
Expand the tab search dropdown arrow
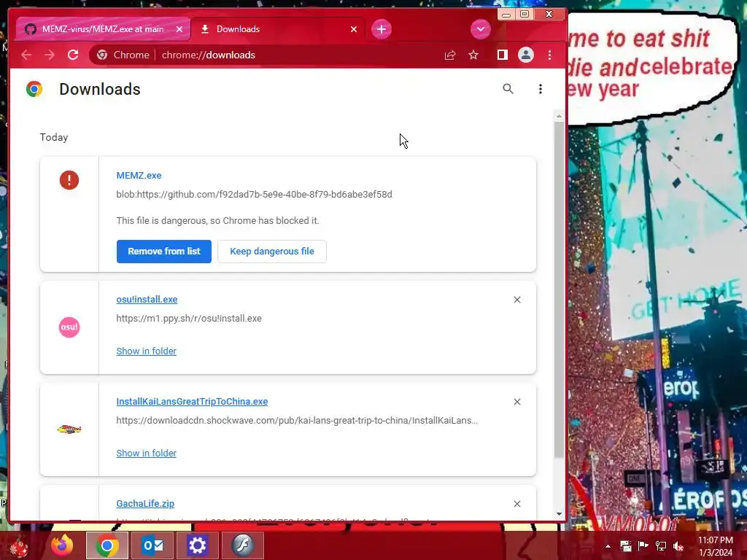point(480,29)
